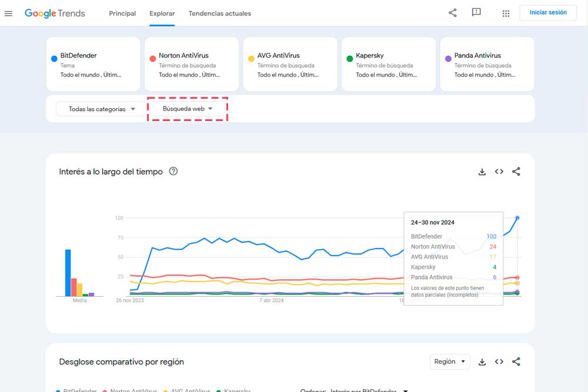The image size is (588, 392).
Task: Click the '25' label on the y-axis
Action: pos(121,277)
